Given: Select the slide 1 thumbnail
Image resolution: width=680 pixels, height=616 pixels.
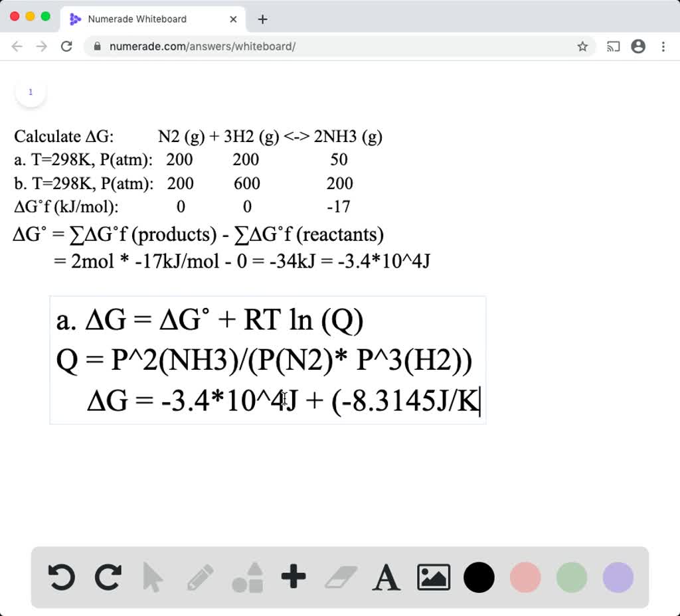Looking at the screenshot, I should [x=31, y=92].
